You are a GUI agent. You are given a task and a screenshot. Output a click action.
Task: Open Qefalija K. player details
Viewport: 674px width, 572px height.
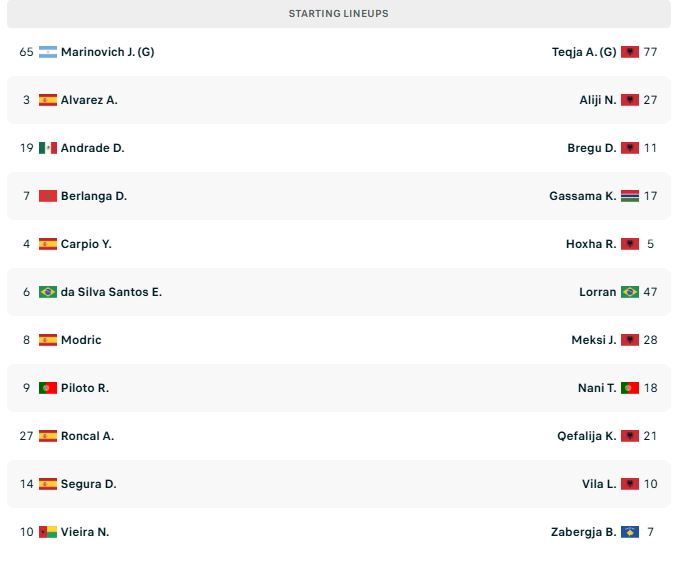pyautogui.click(x=587, y=436)
